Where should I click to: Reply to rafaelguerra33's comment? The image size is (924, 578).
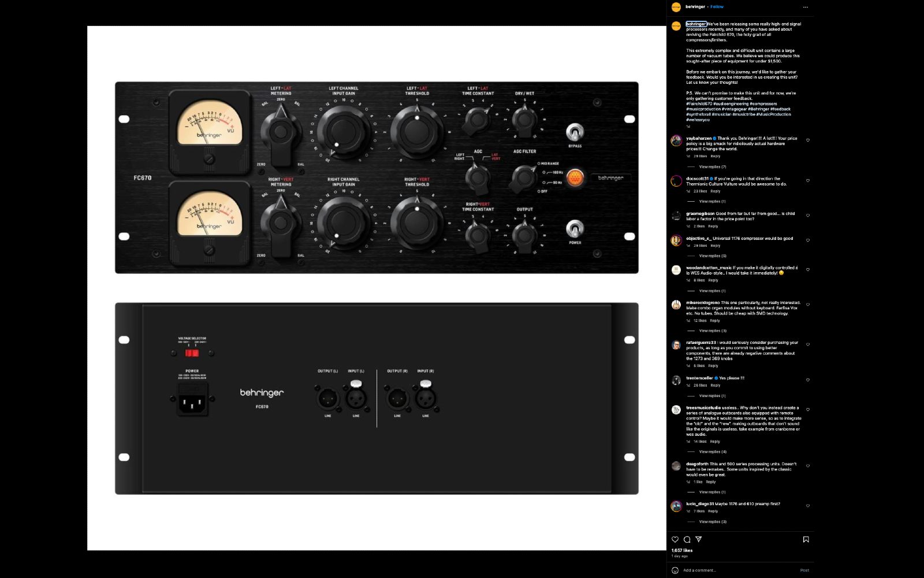pos(713,366)
